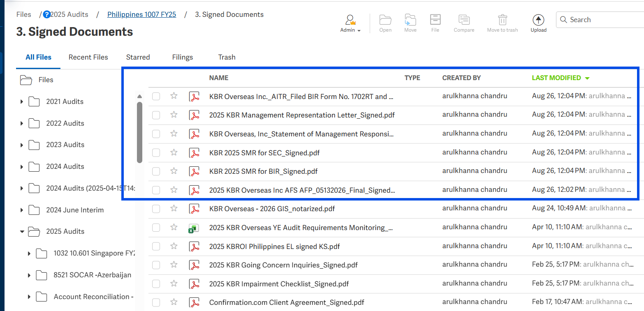Expand the 1032 10.601 Singapore subfolder arrow
The image size is (644, 311).
29,253
